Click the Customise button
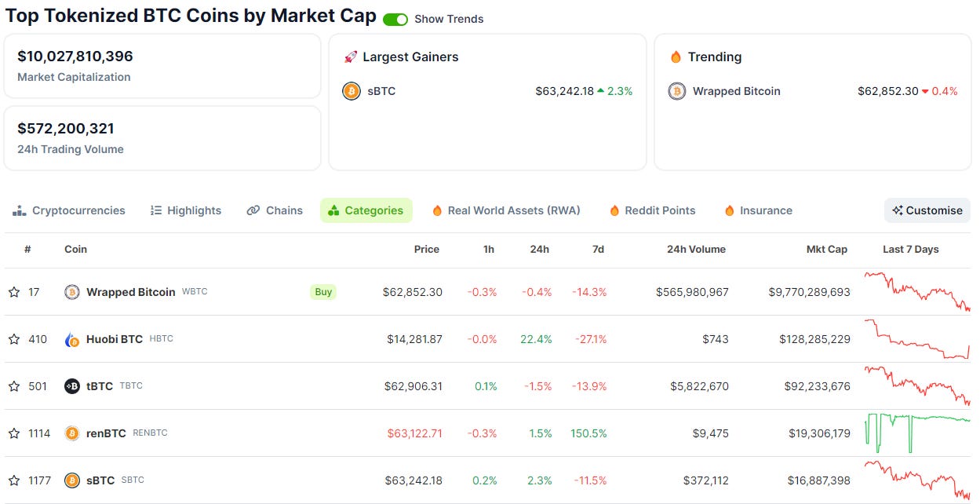This screenshot has height=504, width=980. (927, 210)
